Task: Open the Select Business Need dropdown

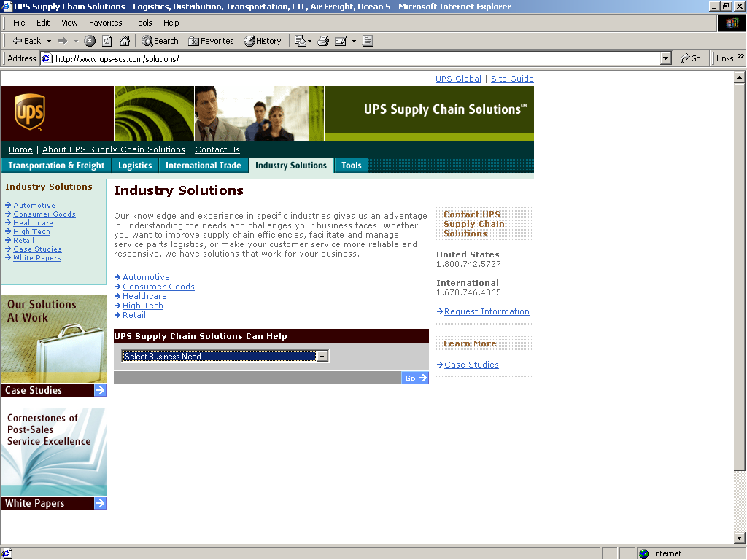Action: coord(225,356)
